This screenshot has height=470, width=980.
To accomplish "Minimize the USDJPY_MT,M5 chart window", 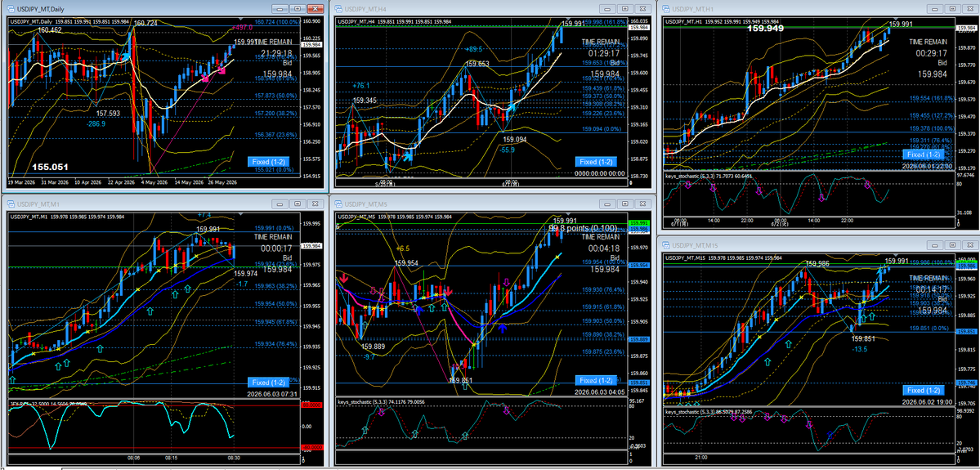I will pos(607,204).
